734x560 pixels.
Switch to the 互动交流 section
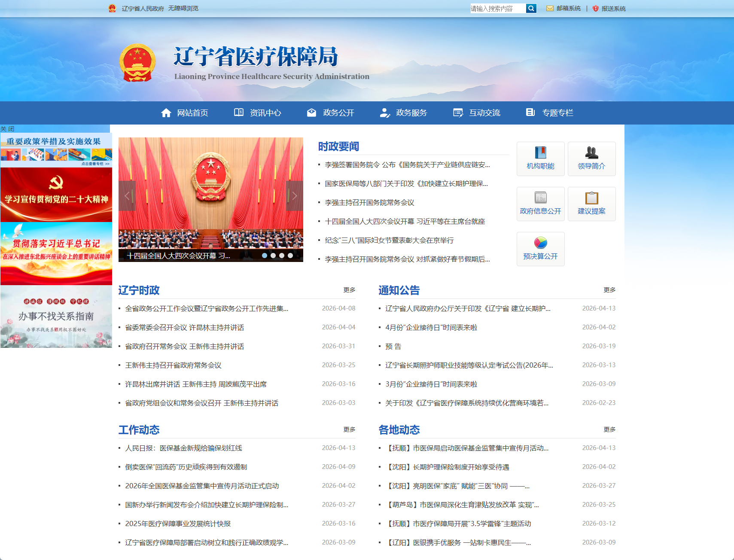484,113
